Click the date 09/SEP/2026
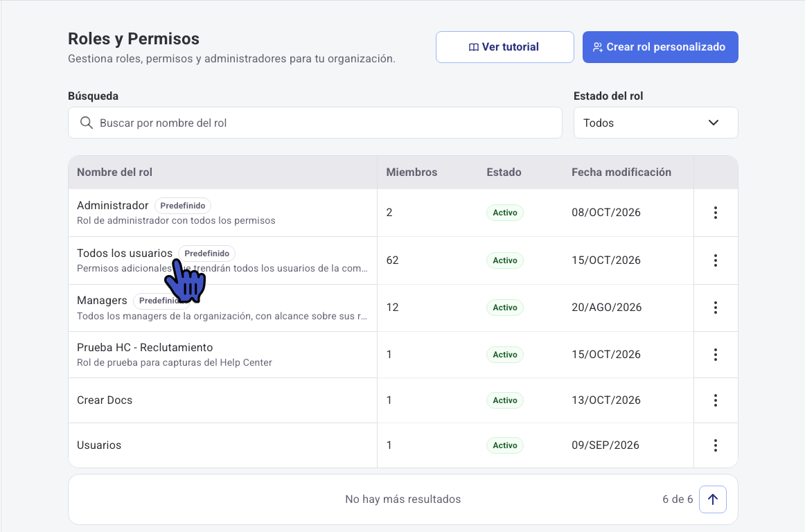 coord(605,445)
